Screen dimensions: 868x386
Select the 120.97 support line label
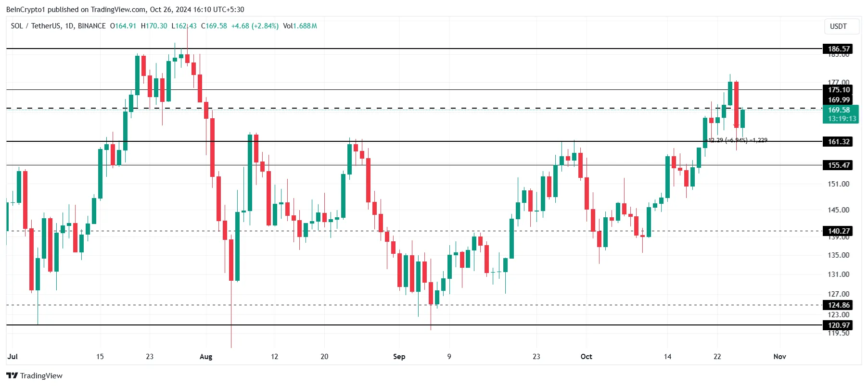(839, 325)
